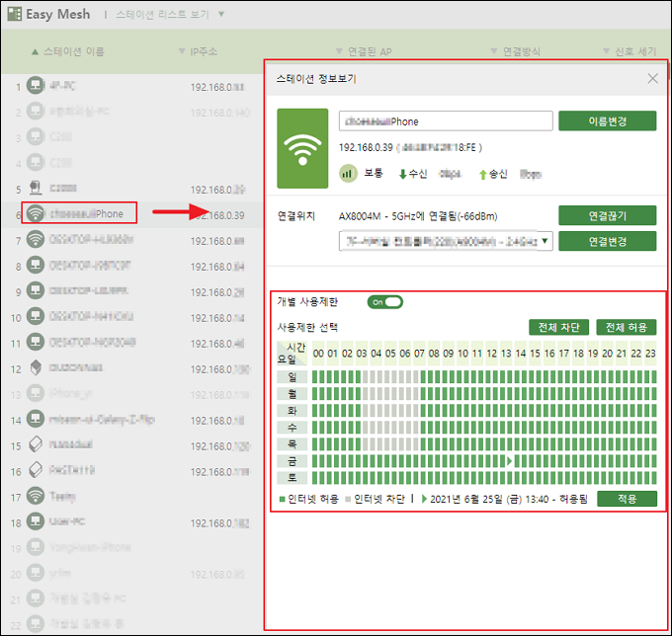Click the green 송신 upload arrow icon
Viewport: 672px width, 636px height.
482,175
